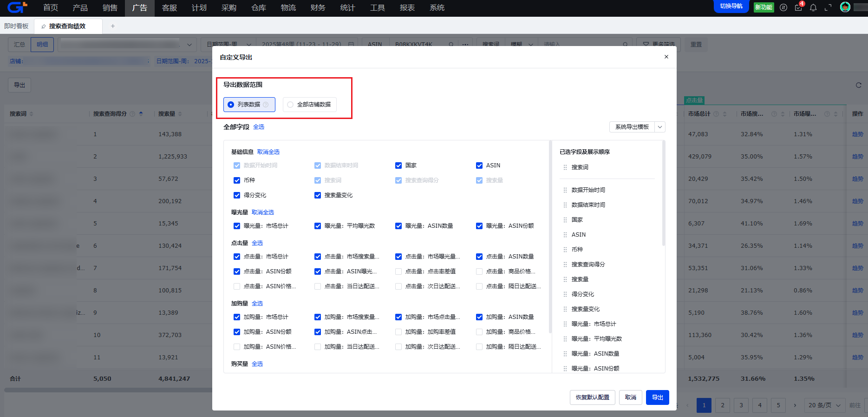Click the circular swap icon in top bar
The height and width of the screenshot is (417, 868).
click(783, 7)
